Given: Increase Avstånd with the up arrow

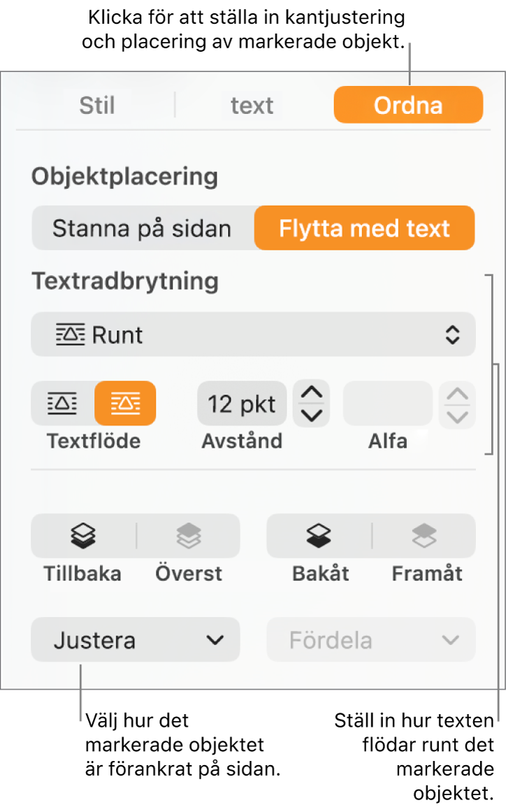Looking at the screenshot, I should (312, 394).
